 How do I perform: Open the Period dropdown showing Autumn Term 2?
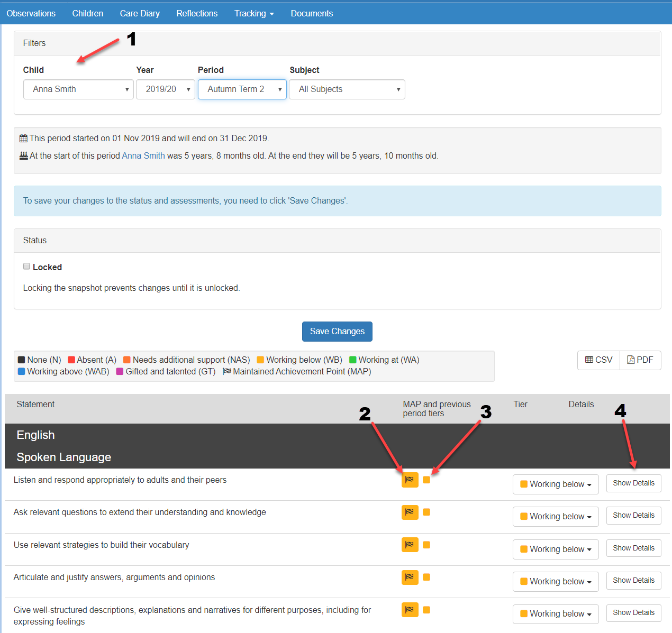coord(242,89)
